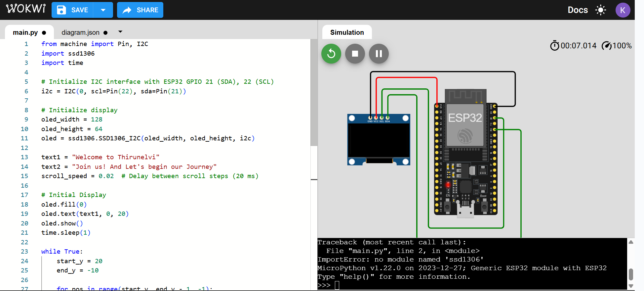Click the 'oled.show()' code line
644x291 pixels.
click(x=62, y=223)
